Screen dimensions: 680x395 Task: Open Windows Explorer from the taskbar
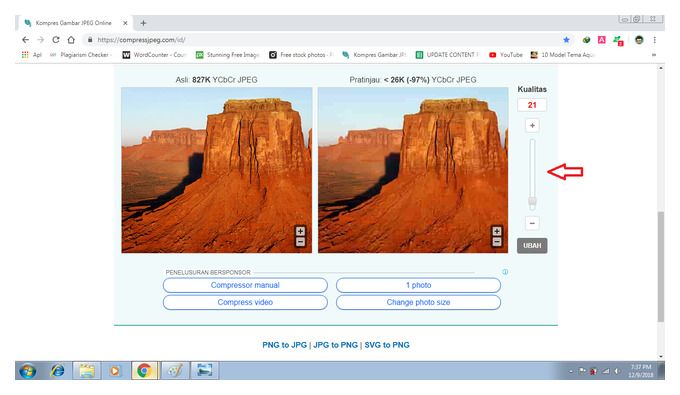(86, 371)
